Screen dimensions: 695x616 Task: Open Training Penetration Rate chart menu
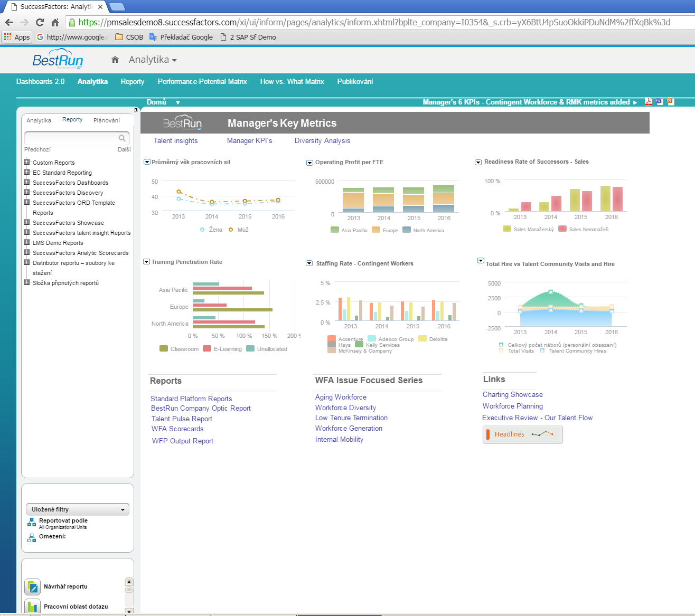point(146,262)
